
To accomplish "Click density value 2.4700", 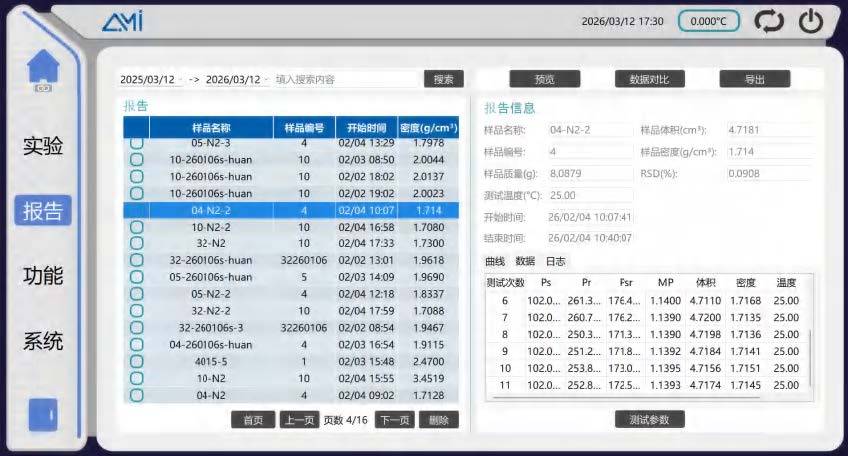I will coord(428,361).
